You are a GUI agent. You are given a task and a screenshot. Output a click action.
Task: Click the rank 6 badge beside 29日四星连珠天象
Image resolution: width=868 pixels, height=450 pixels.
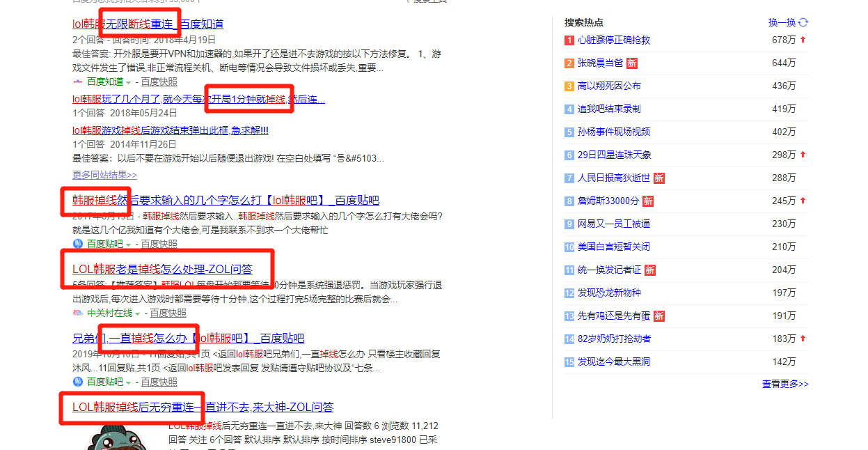click(569, 155)
